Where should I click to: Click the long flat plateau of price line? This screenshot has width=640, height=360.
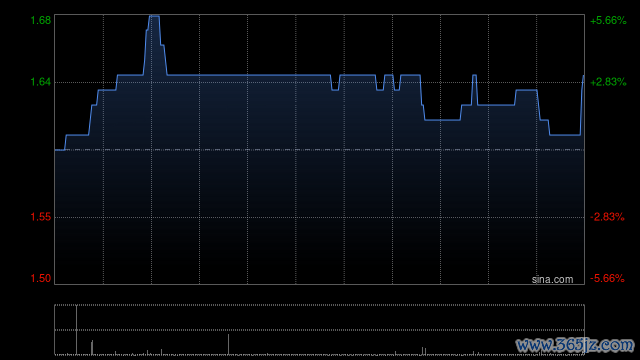(x=249, y=75)
